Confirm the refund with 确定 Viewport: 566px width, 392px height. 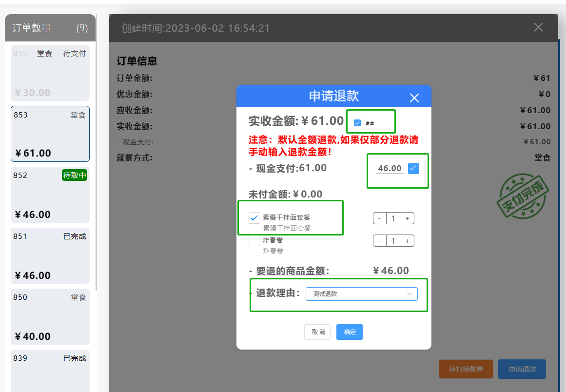pyautogui.click(x=349, y=332)
